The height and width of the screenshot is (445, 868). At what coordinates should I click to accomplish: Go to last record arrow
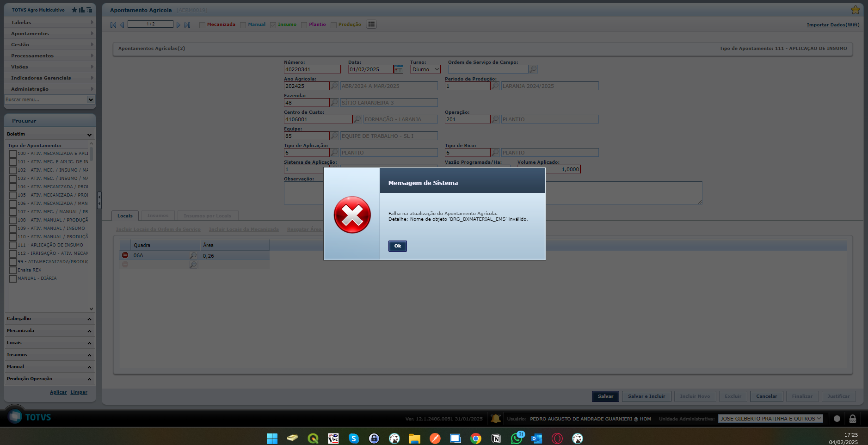tap(187, 25)
